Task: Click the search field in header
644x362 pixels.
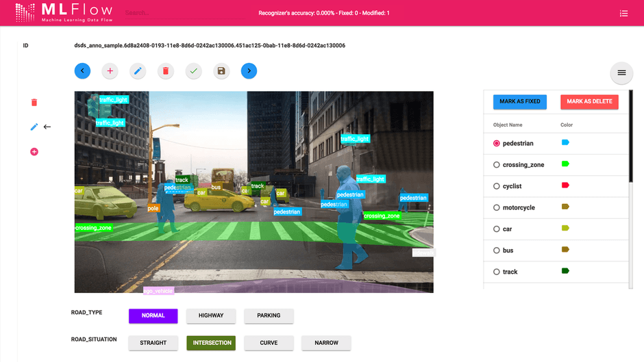Action: coord(178,13)
